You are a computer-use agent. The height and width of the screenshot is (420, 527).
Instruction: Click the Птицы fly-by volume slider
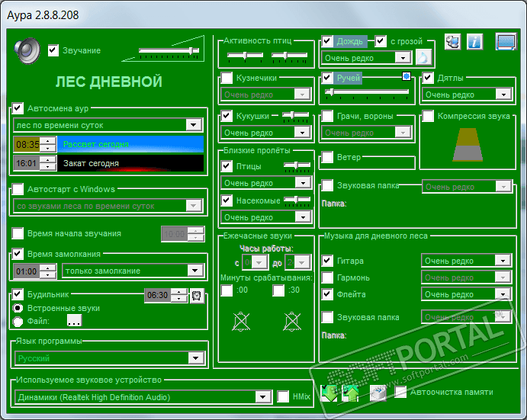pos(297,165)
